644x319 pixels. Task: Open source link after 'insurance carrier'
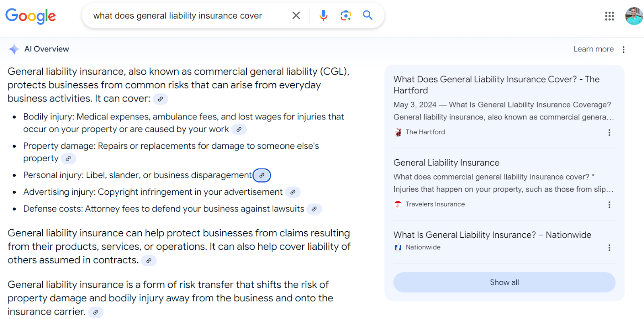coord(95,312)
